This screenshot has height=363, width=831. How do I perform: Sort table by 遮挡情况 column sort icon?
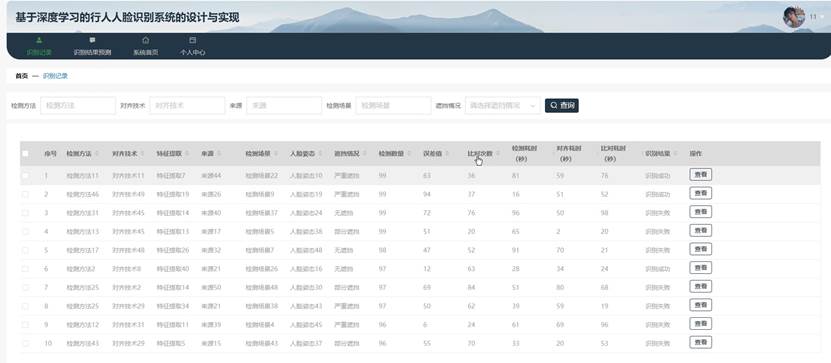(365, 154)
